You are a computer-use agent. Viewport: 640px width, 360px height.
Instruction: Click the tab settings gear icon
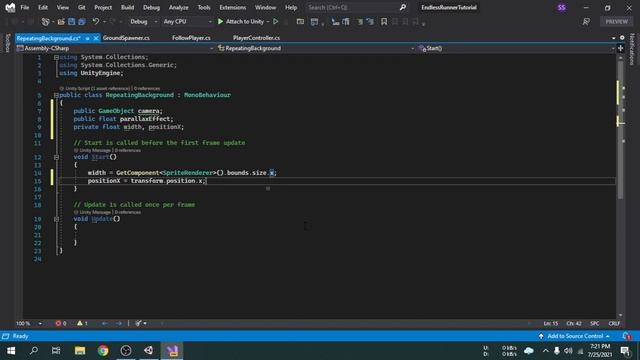(x=622, y=38)
